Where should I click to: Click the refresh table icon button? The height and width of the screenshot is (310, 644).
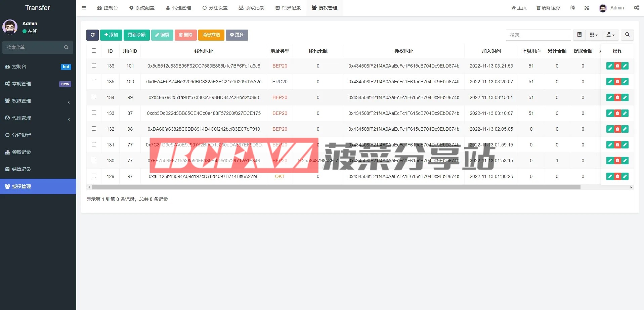[x=92, y=35]
